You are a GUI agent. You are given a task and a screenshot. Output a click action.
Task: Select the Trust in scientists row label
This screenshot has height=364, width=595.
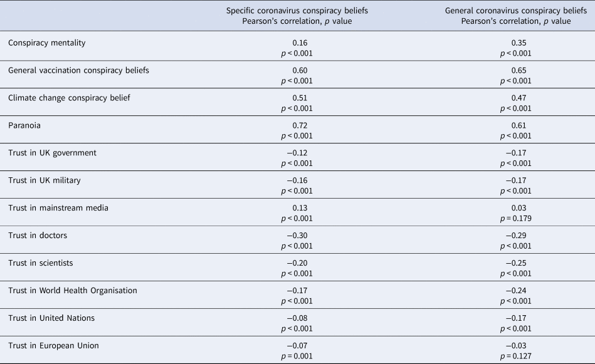tap(41, 263)
